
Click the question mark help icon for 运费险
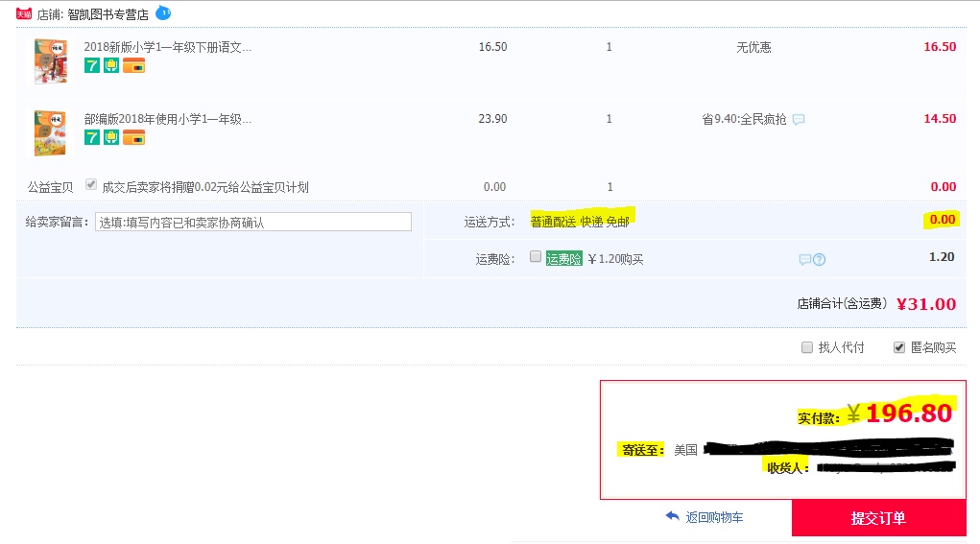[x=819, y=259]
